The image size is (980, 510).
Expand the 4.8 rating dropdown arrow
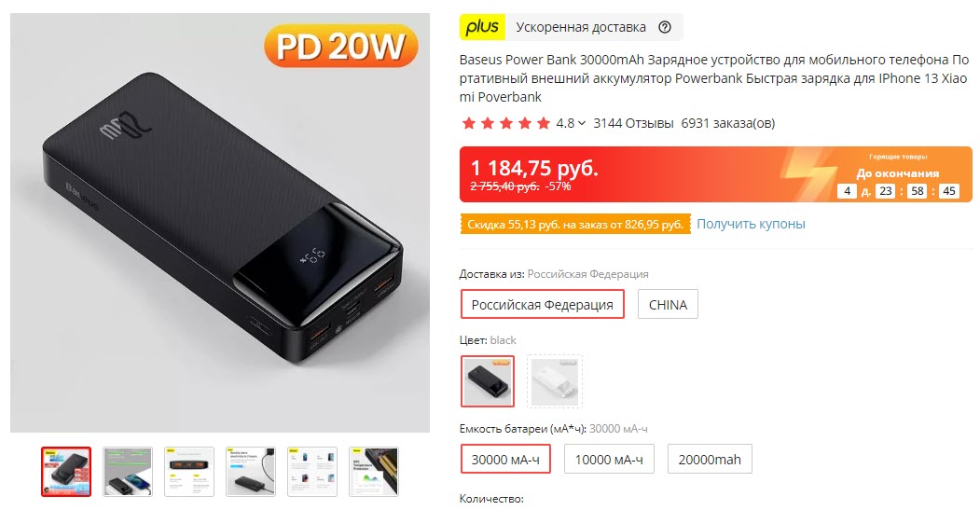[582, 123]
